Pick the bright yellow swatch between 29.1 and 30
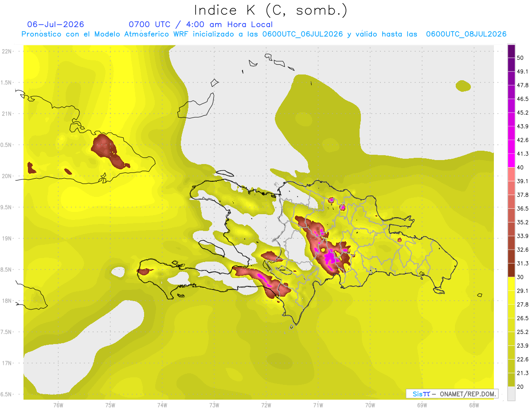Screen dimensions: 532x411 [x=511, y=284]
